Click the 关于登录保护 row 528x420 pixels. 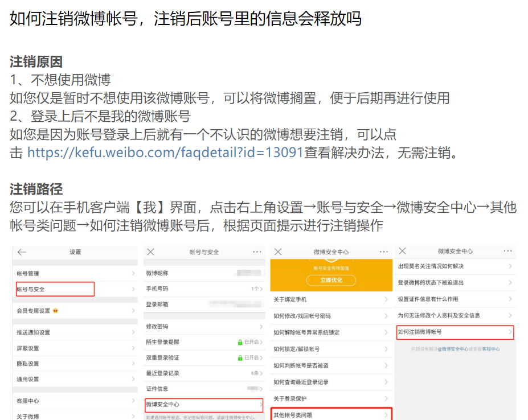click(331, 398)
